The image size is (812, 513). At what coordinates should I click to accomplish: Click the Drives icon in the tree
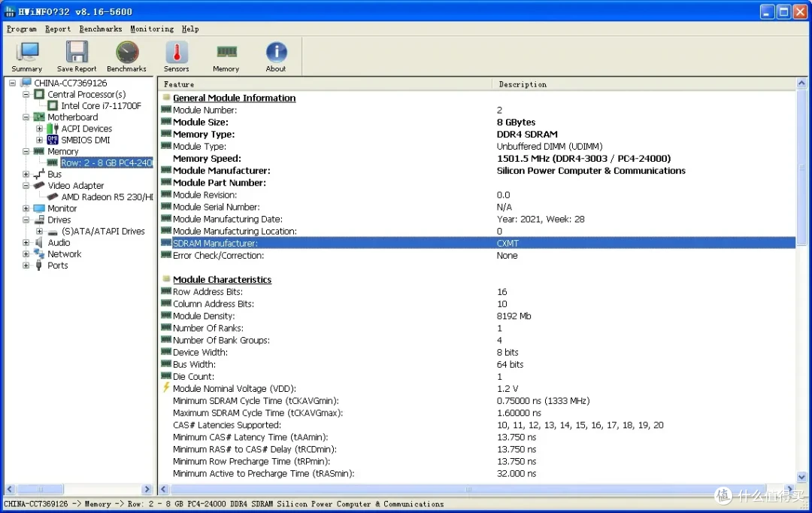(39, 219)
